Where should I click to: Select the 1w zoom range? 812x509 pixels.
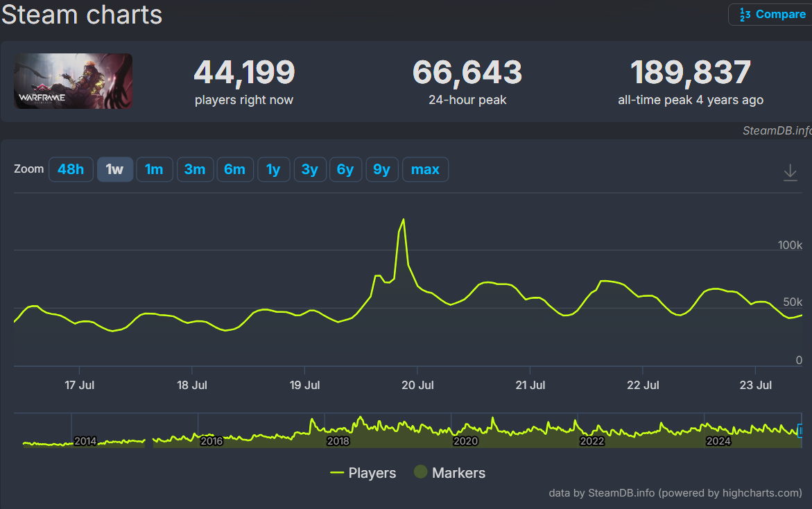(114, 169)
